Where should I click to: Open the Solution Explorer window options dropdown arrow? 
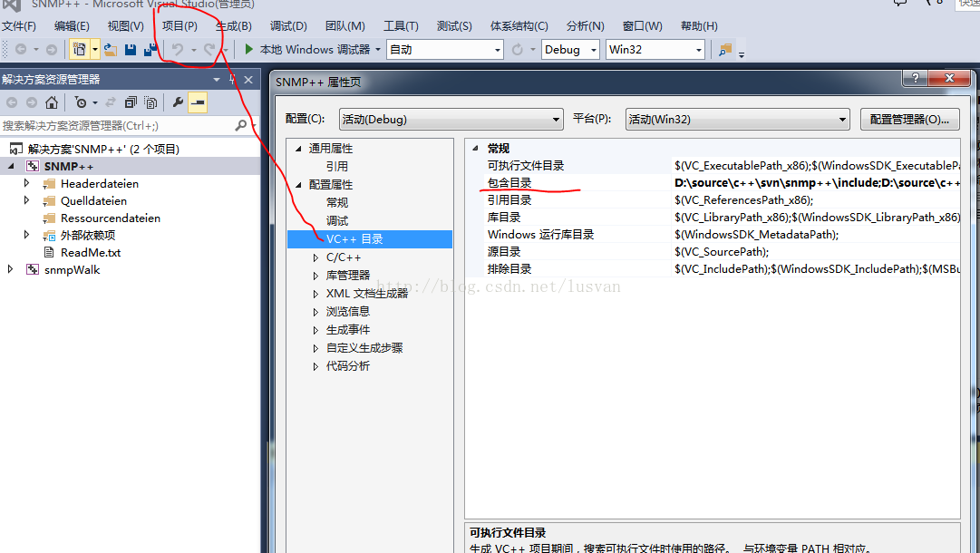pyautogui.click(x=217, y=80)
